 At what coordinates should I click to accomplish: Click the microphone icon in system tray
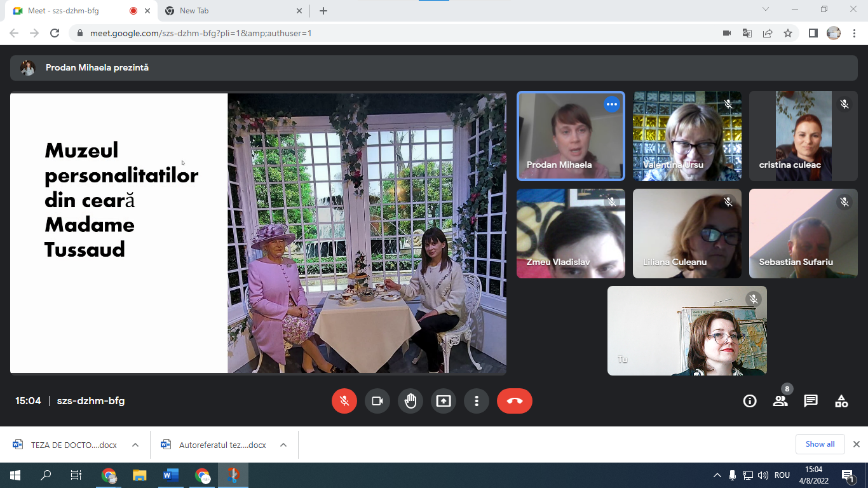733,475
